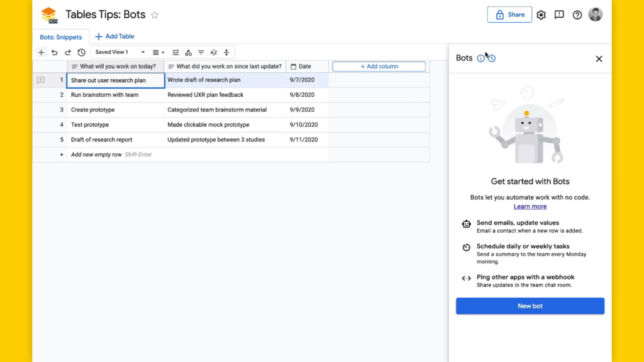Undo the last action
This screenshot has width=644, height=362.
click(x=54, y=52)
